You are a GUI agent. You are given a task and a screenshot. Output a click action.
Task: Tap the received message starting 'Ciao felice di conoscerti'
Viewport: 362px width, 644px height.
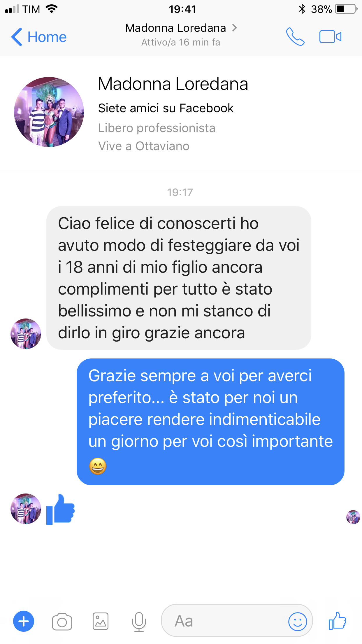pyautogui.click(x=179, y=278)
